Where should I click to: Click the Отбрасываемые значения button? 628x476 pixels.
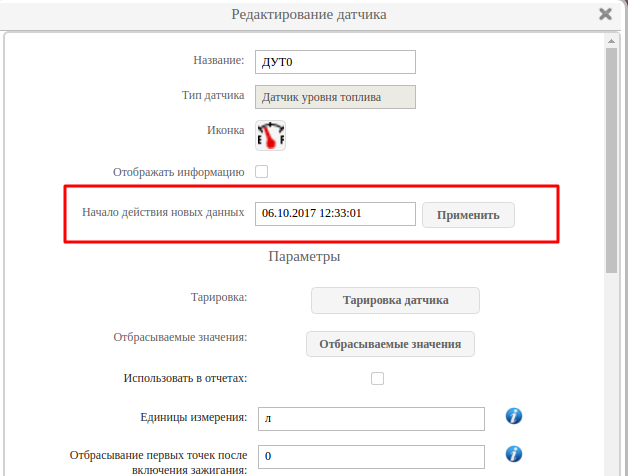pos(390,343)
